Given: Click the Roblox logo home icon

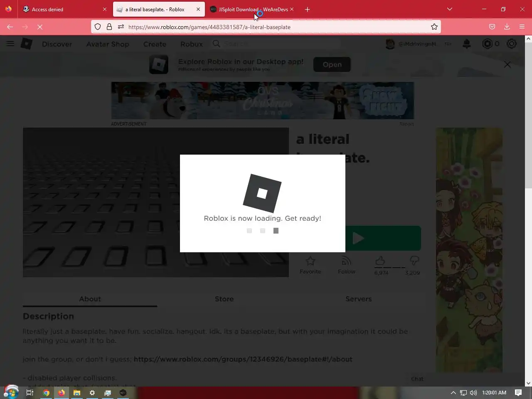Looking at the screenshot, I should pyautogui.click(x=27, y=44).
